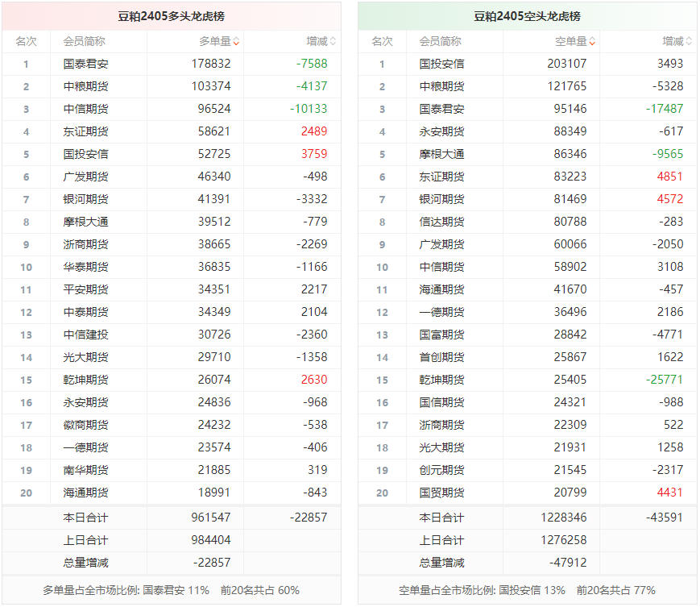Select 国投安信 in short table rank 1

[441, 64]
